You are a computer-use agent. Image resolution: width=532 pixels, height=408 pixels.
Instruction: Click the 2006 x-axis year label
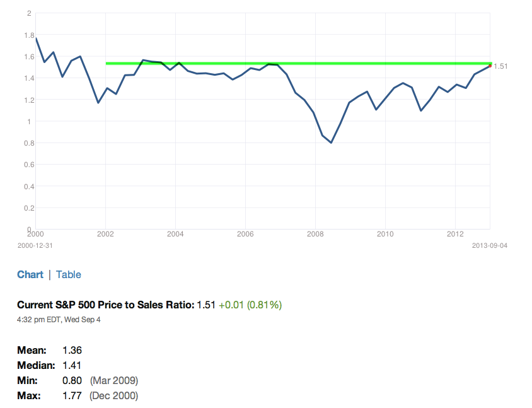[x=245, y=234]
